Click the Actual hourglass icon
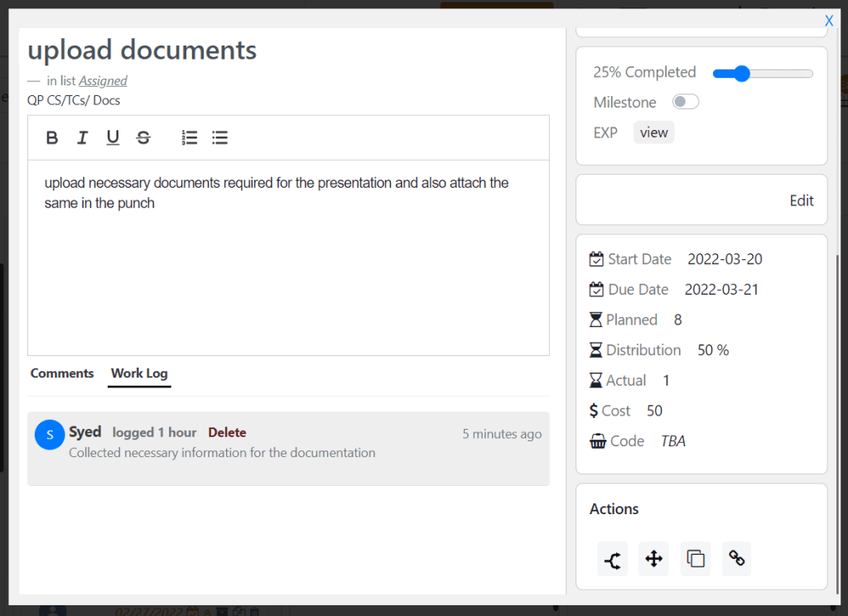 (x=595, y=380)
